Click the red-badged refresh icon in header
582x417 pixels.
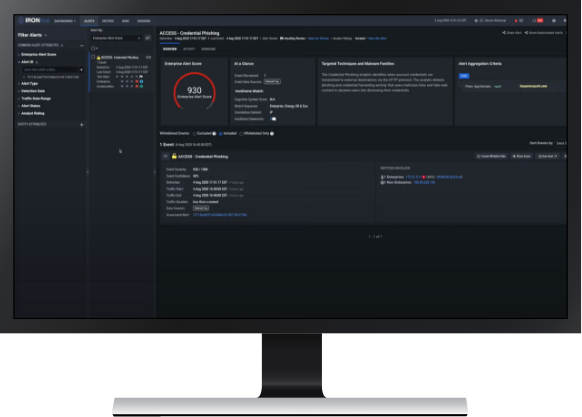pyautogui.click(x=537, y=21)
